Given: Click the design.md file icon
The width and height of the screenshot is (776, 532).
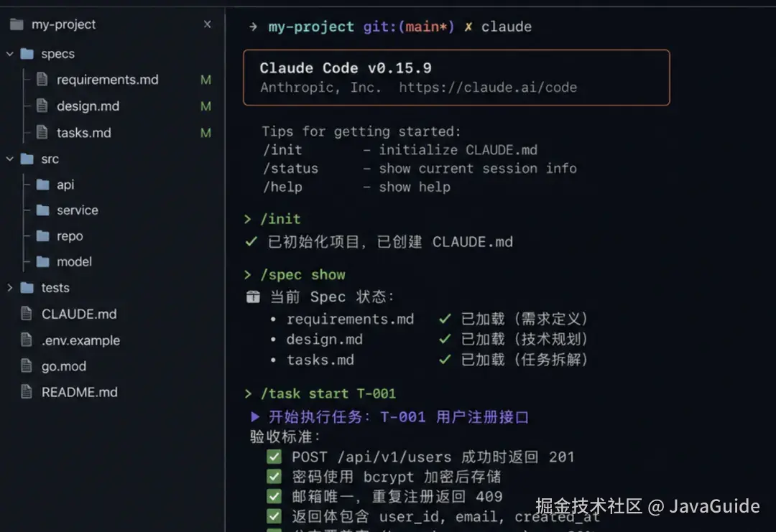Looking at the screenshot, I should click(x=42, y=106).
